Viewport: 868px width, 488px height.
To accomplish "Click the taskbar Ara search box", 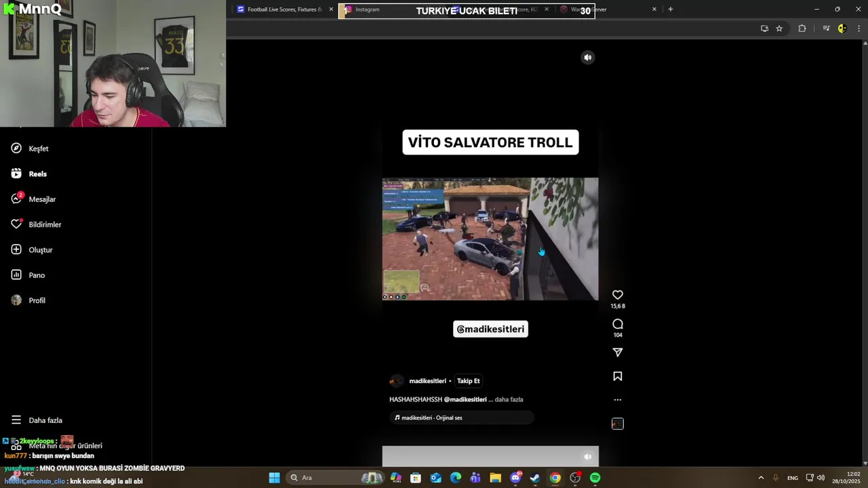I will click(336, 478).
